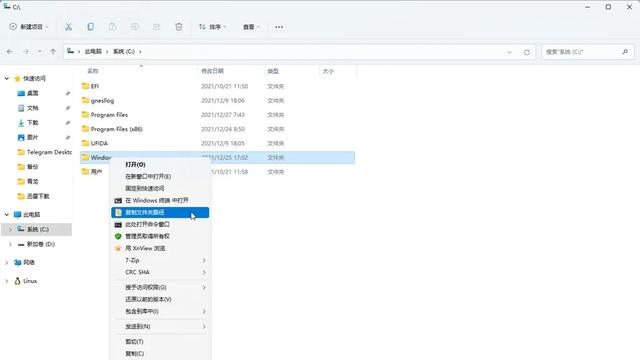Click the Share icon in toolbar
The height and width of the screenshot is (360, 640).
pos(156,27)
